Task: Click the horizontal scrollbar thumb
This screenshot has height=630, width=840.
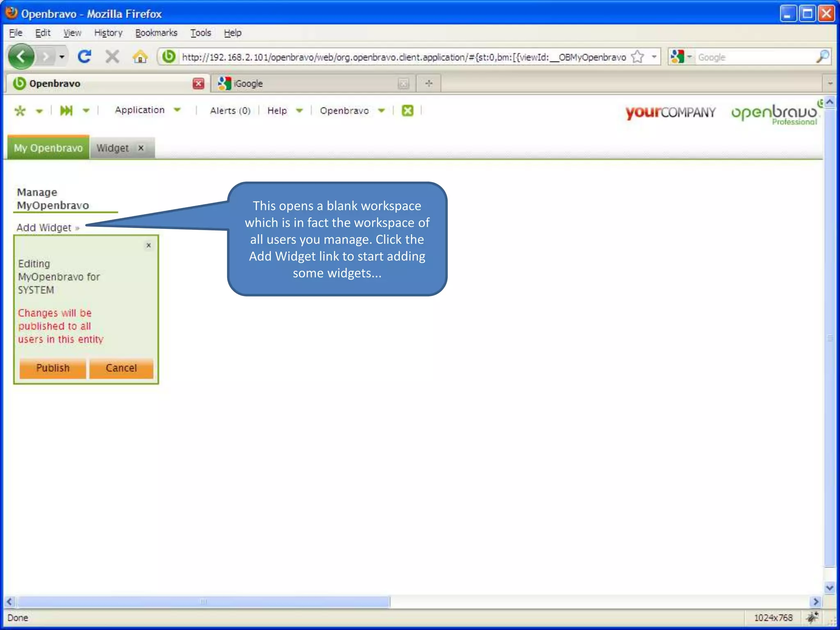Action: 203,602
